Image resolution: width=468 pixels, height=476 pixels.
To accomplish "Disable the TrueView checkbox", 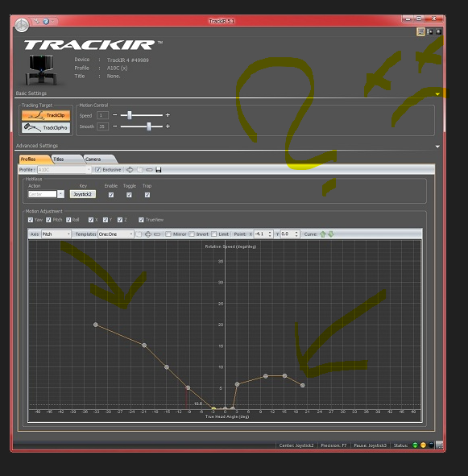I will [141, 220].
